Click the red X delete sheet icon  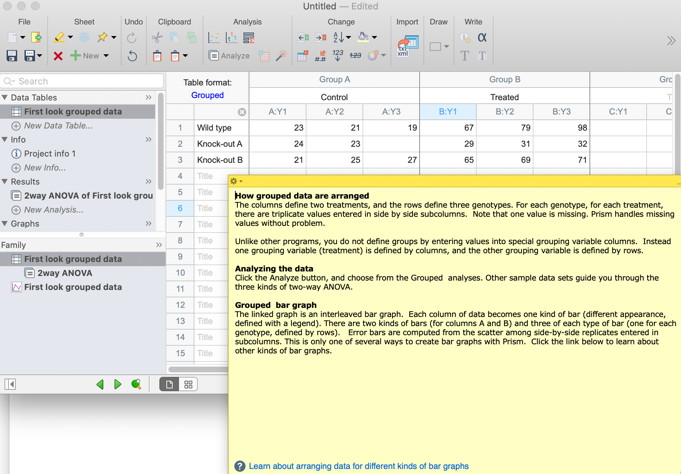[58, 56]
